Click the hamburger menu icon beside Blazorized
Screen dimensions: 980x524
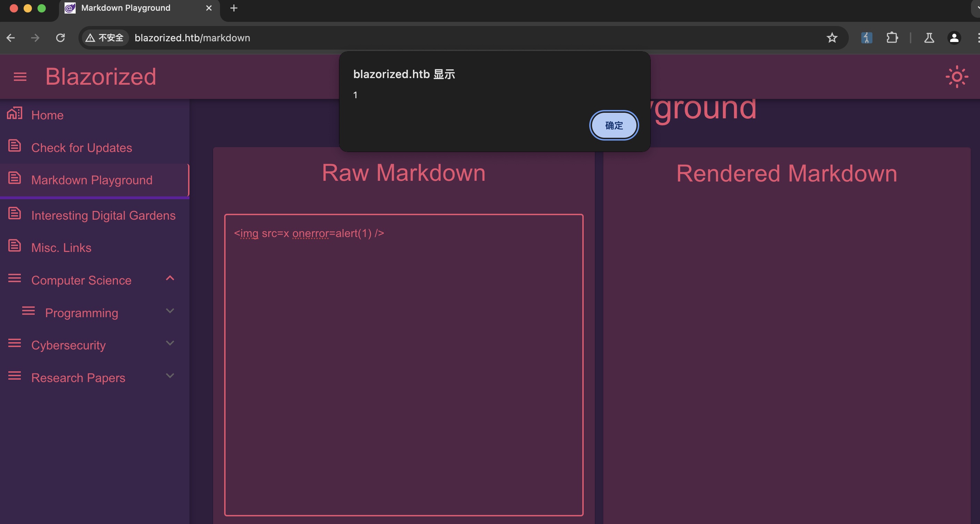[20, 77]
